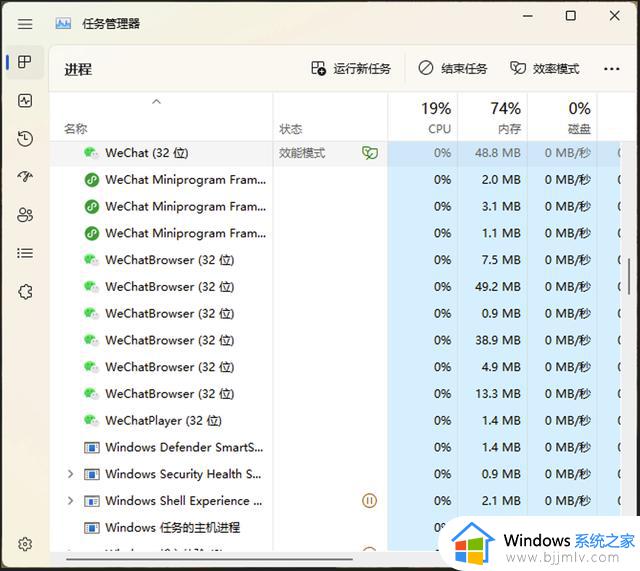Image resolution: width=640 pixels, height=571 pixels.
Task: Collapse group via chevron above 名称
Action: pyautogui.click(x=156, y=102)
